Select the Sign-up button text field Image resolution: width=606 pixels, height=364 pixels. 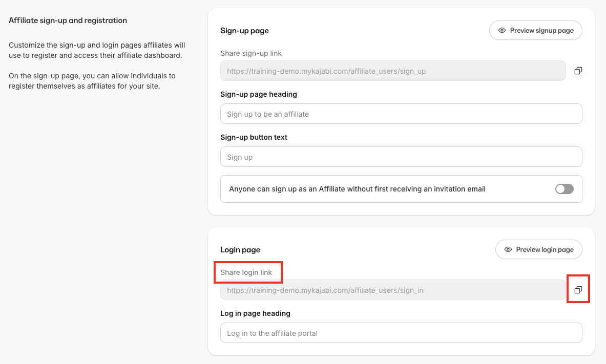(401, 157)
